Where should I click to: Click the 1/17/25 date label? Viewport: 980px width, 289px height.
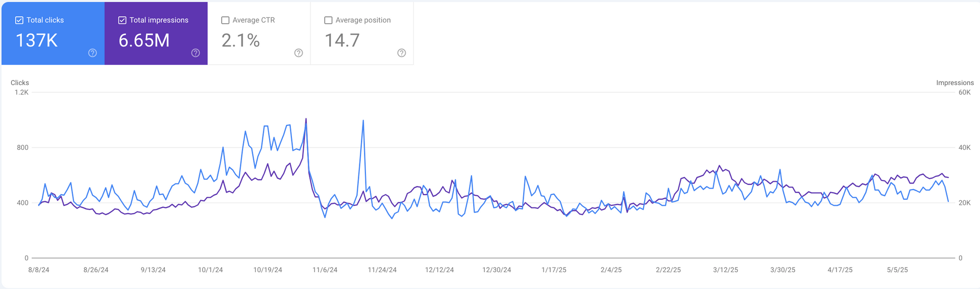coord(554,270)
